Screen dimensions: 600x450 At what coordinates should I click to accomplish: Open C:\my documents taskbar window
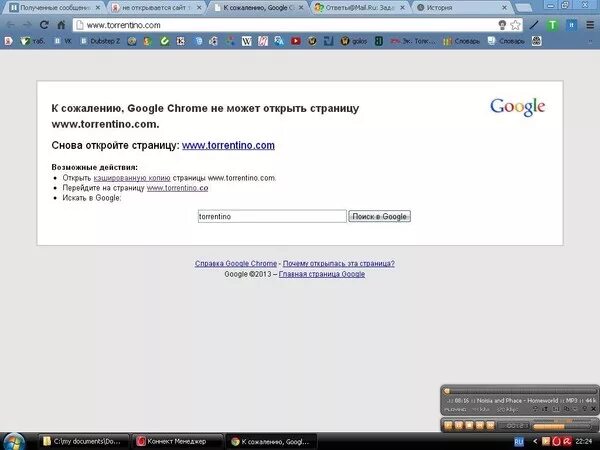83,442
